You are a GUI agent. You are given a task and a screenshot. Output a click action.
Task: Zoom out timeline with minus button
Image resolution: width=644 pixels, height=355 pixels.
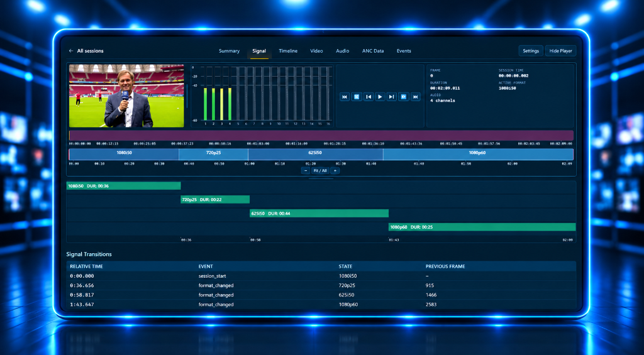click(306, 171)
